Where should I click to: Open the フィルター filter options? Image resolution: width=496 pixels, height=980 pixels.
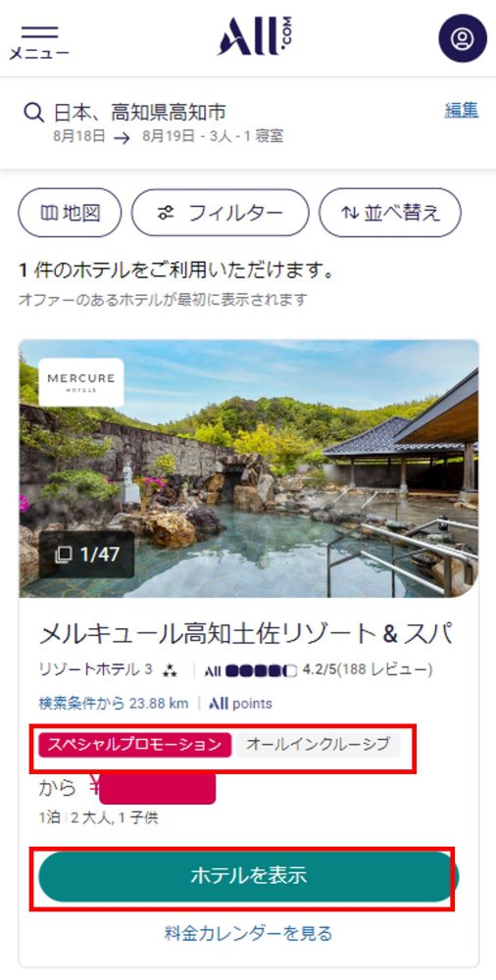221,213
